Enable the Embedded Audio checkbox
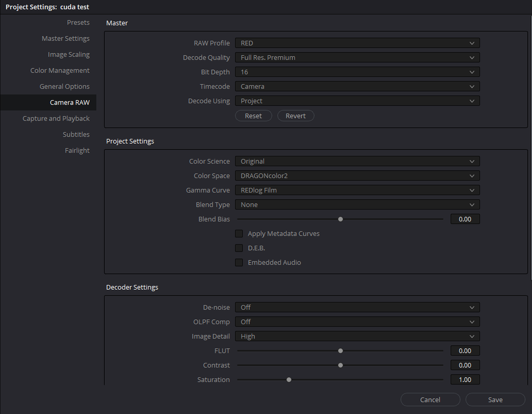This screenshot has height=414, width=532. [x=239, y=262]
